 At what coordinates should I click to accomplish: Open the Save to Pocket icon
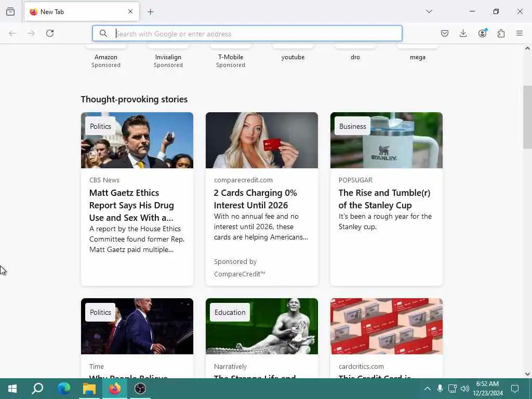pyautogui.click(x=445, y=33)
